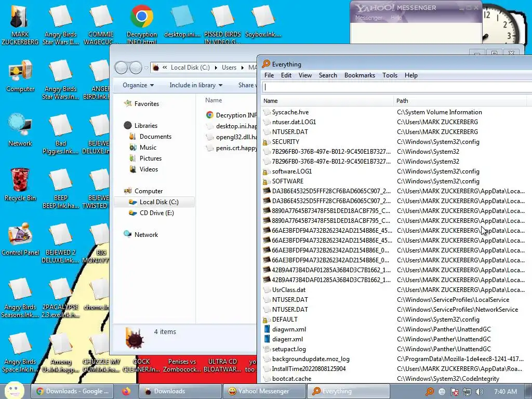Open the Help menu in Everything

411,75
